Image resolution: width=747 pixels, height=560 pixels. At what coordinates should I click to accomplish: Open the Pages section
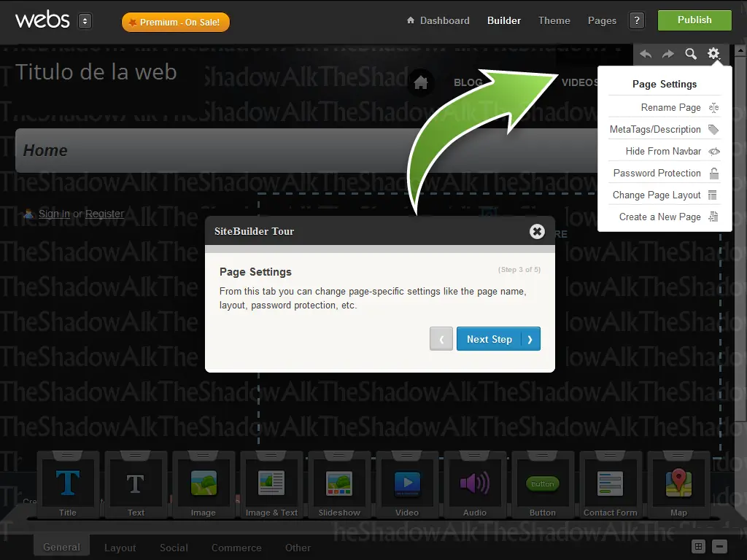coord(602,20)
